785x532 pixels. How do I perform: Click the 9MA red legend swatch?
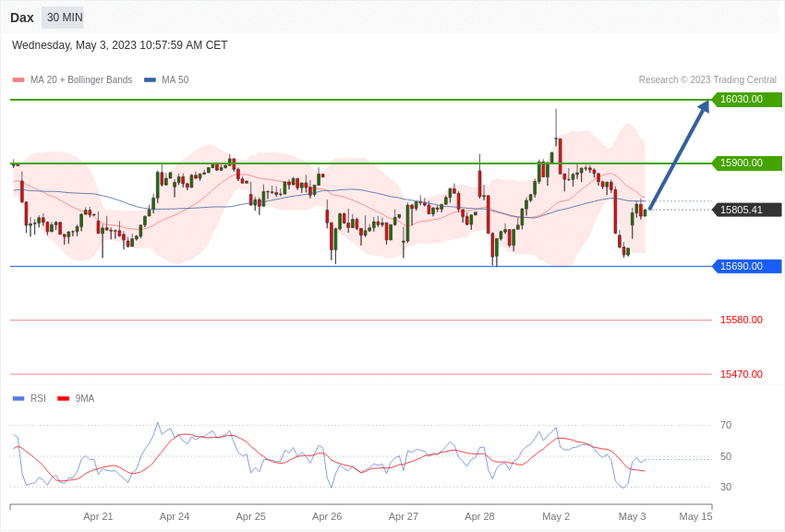point(63,398)
